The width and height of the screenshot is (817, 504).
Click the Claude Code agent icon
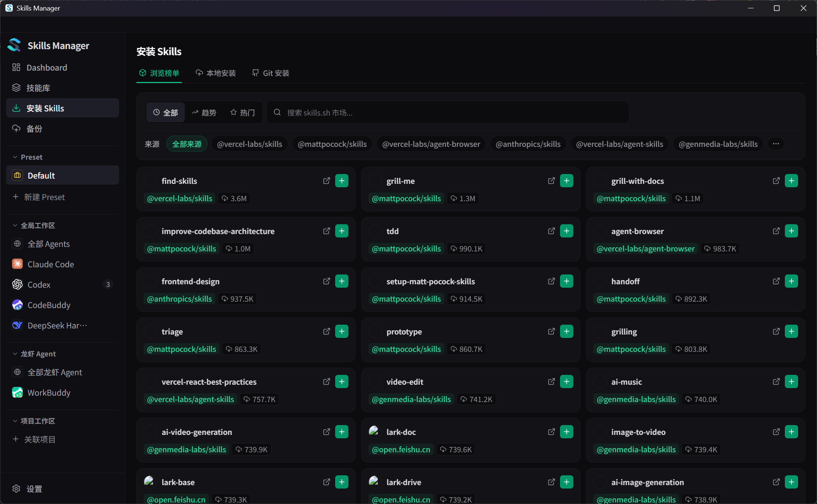[x=17, y=264]
